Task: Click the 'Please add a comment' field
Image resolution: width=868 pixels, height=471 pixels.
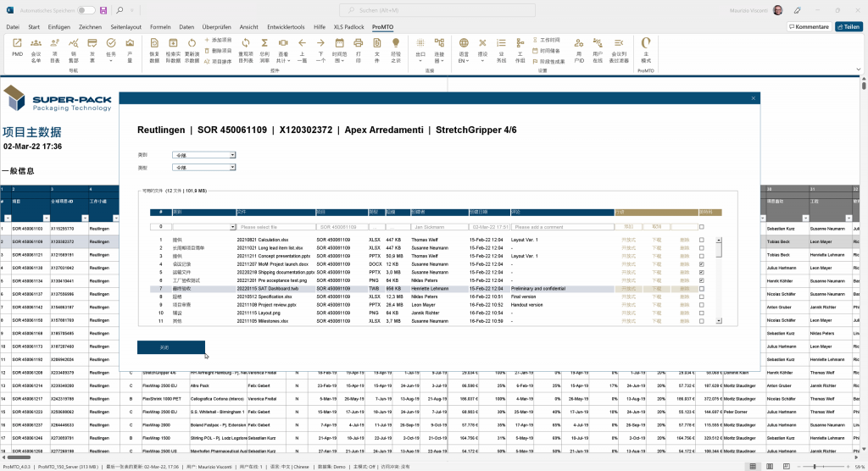Action: [x=559, y=227]
